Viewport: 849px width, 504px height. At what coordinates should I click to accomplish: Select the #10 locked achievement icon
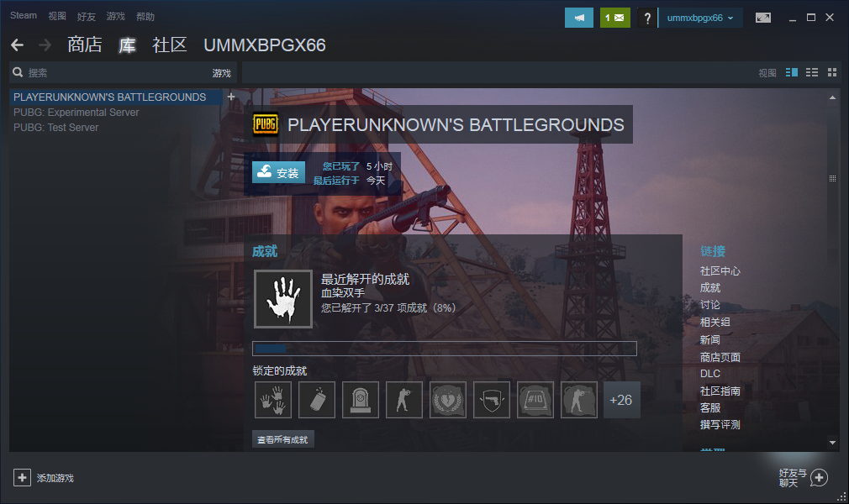535,400
